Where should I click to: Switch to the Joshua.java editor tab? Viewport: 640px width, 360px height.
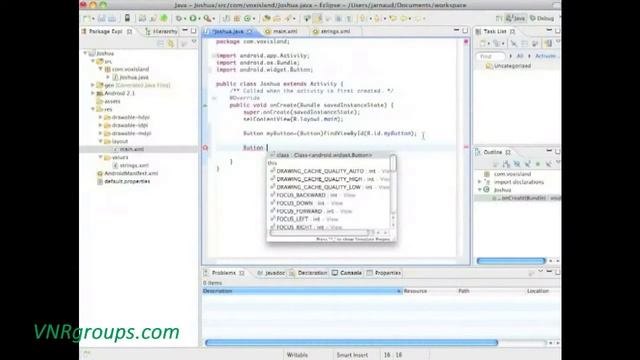click(x=228, y=31)
